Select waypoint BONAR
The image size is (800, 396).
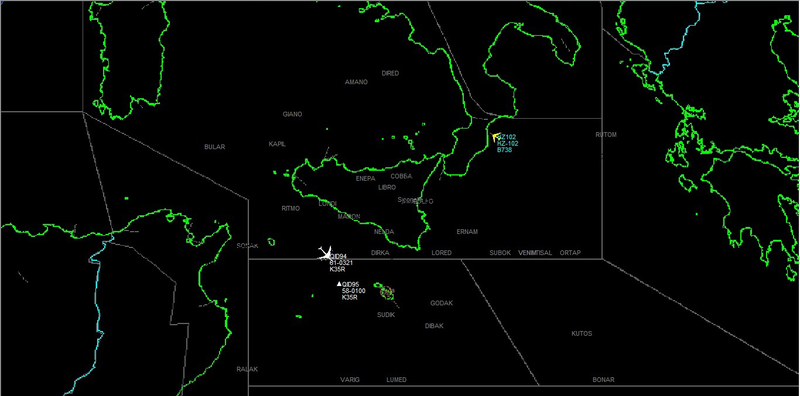click(x=604, y=380)
